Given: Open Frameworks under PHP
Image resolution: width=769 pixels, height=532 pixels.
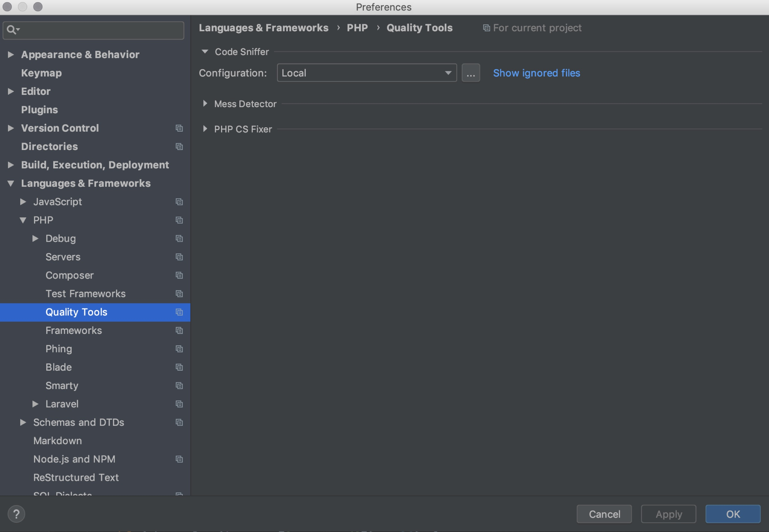Looking at the screenshot, I should 74,331.
